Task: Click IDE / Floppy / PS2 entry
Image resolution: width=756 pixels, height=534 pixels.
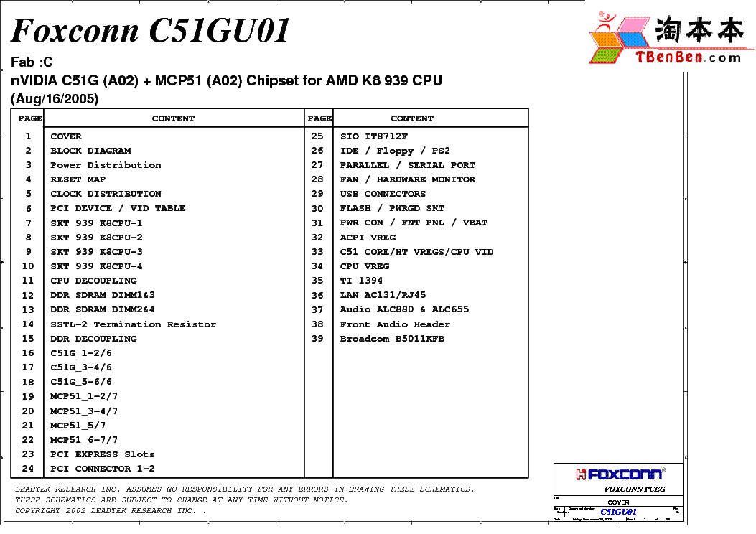Action: click(395, 151)
